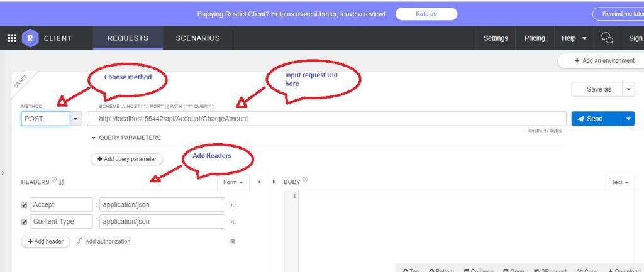Screen dimensions: 644x272
Task: Open the chat bubbles icon
Action: click(x=607, y=38)
